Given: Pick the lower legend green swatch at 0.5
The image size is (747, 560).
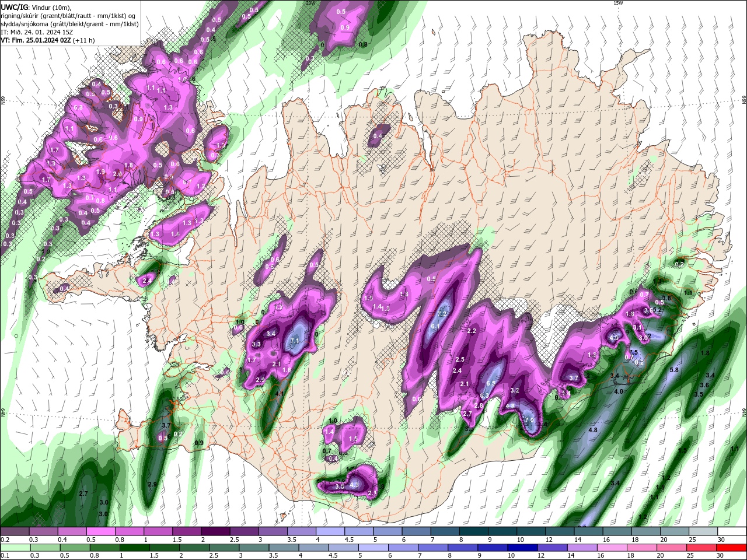Looking at the screenshot, I should (75, 548).
